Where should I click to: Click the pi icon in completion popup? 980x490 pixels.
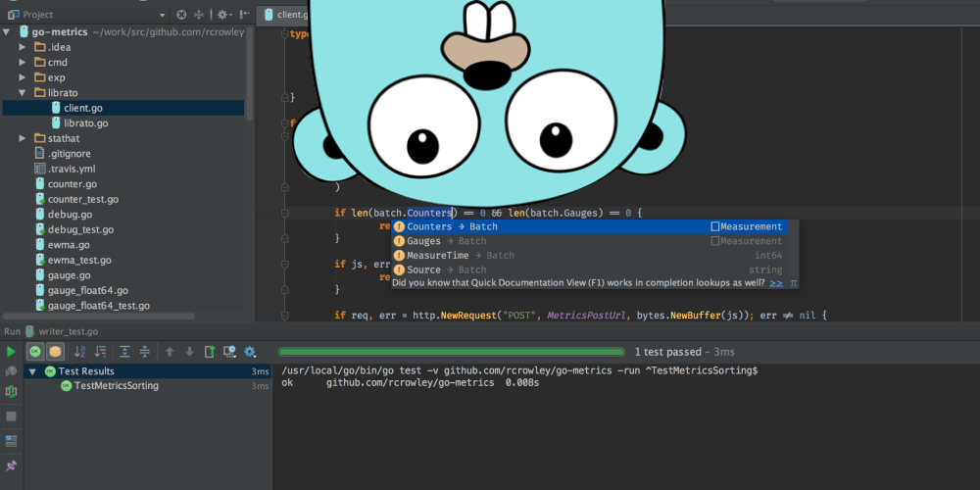(793, 283)
